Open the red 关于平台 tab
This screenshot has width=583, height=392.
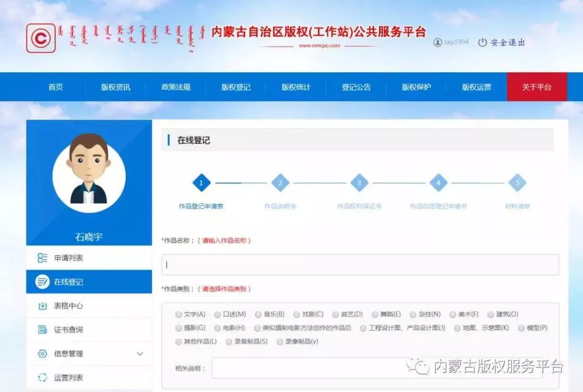[x=537, y=87]
